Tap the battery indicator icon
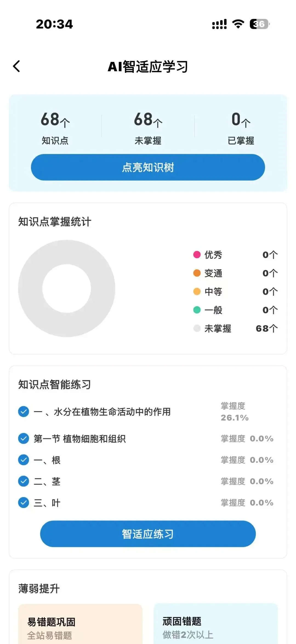This screenshot has width=296, height=644. tap(259, 24)
